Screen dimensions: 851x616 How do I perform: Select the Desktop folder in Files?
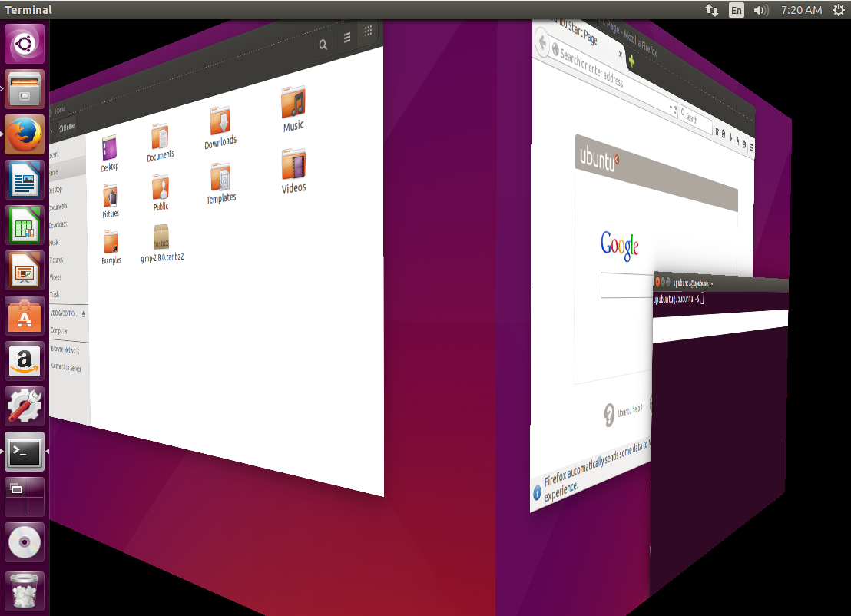tap(110, 154)
